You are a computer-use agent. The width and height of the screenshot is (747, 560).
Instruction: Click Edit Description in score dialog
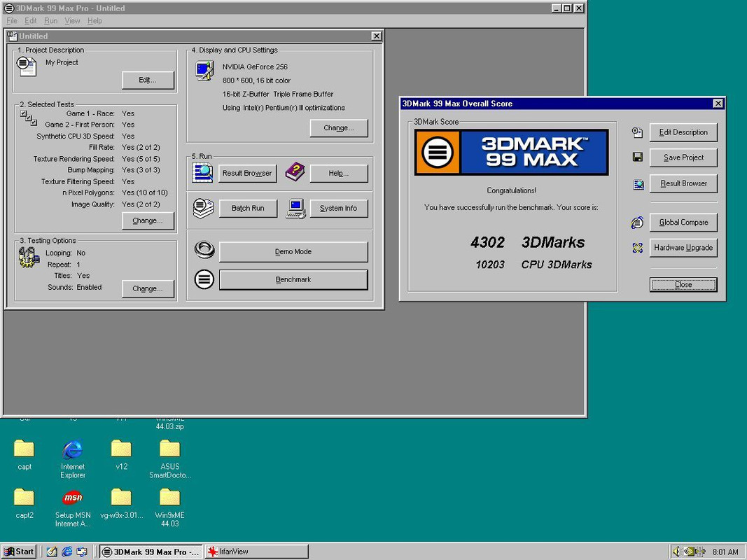click(x=683, y=132)
